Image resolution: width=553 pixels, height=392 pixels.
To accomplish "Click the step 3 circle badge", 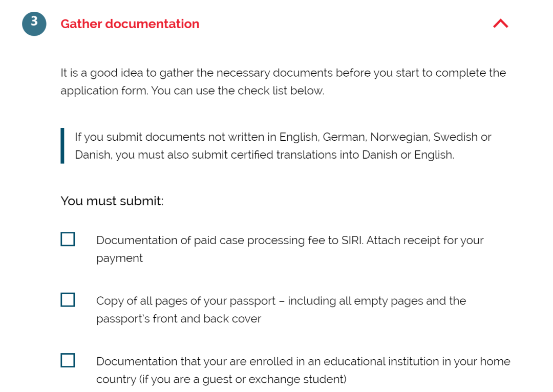I will (34, 24).
